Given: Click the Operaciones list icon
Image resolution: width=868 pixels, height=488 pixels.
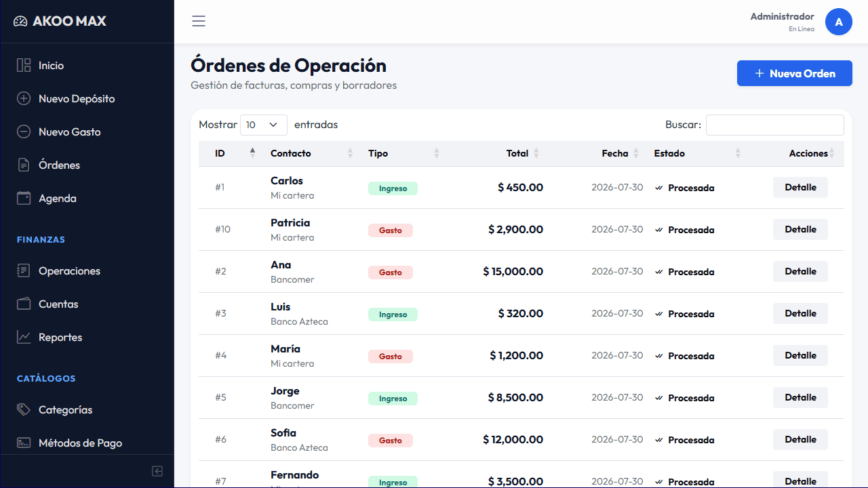Looking at the screenshot, I should coord(24,270).
